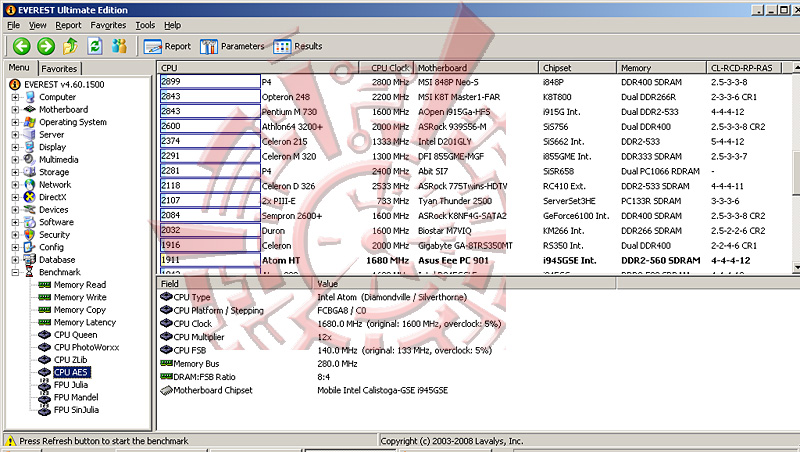Sort by the CPU Clock column header
The image size is (800, 452).
click(x=386, y=68)
